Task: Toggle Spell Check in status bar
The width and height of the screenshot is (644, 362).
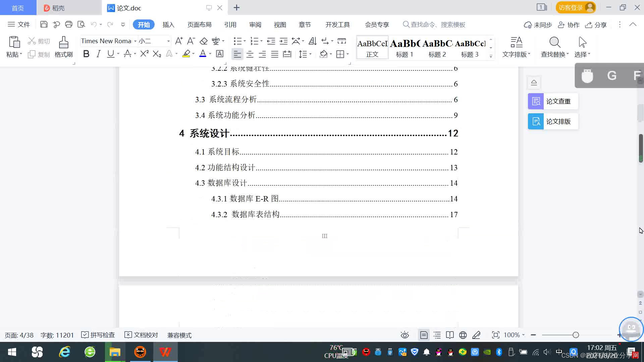Action: click(x=98, y=335)
